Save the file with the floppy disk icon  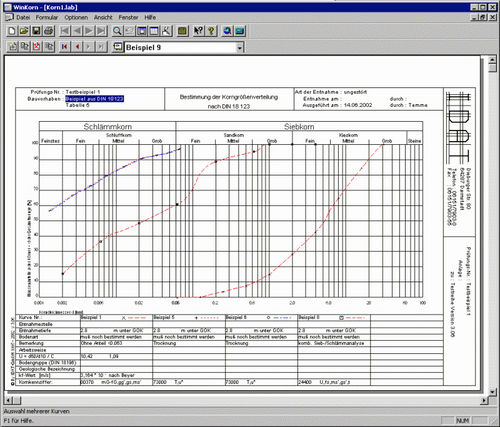[x=36, y=31]
